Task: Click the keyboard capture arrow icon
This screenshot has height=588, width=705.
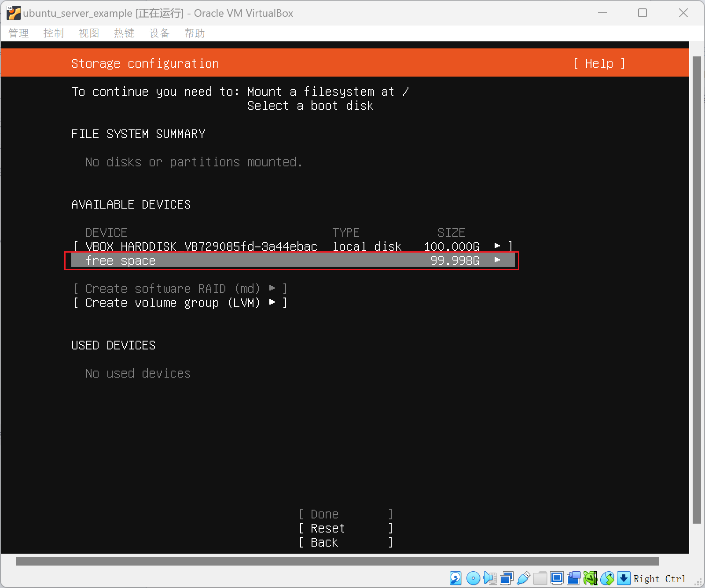Action: pyautogui.click(x=624, y=578)
